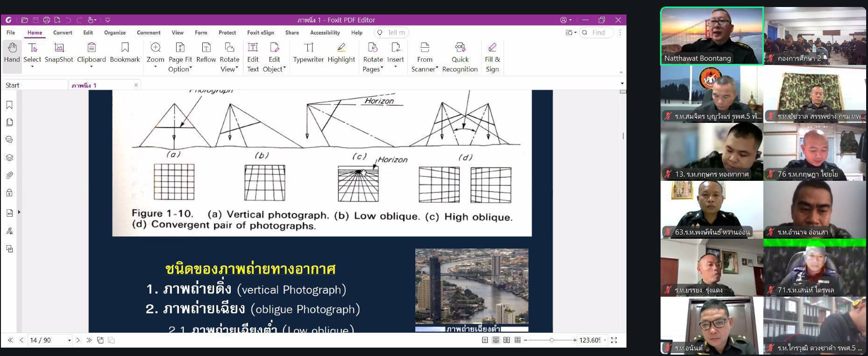Select the SnapShot tool
Image resolution: width=868 pixels, height=356 pixels.
click(59, 53)
